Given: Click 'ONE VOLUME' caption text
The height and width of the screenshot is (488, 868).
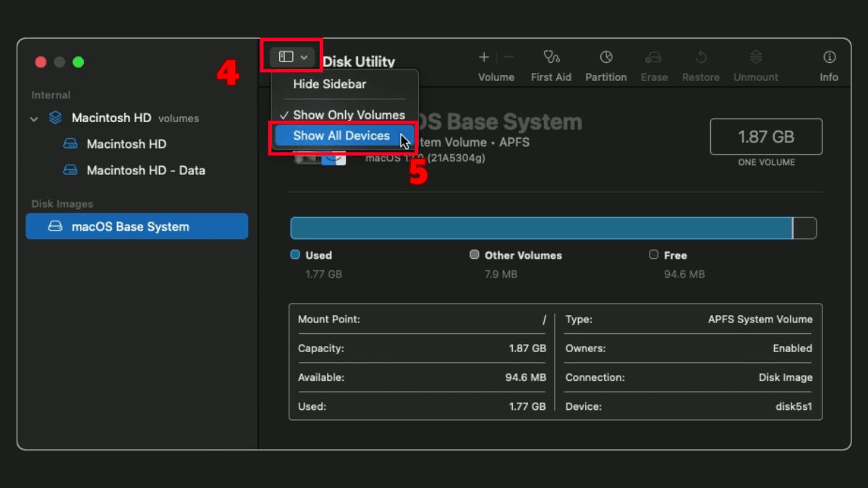Looking at the screenshot, I should pyautogui.click(x=766, y=163).
